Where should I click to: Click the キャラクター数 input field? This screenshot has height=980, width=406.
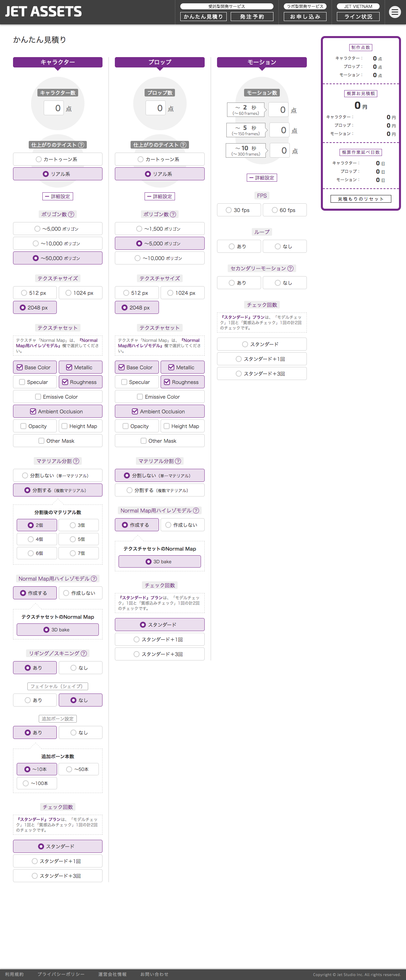54,108
